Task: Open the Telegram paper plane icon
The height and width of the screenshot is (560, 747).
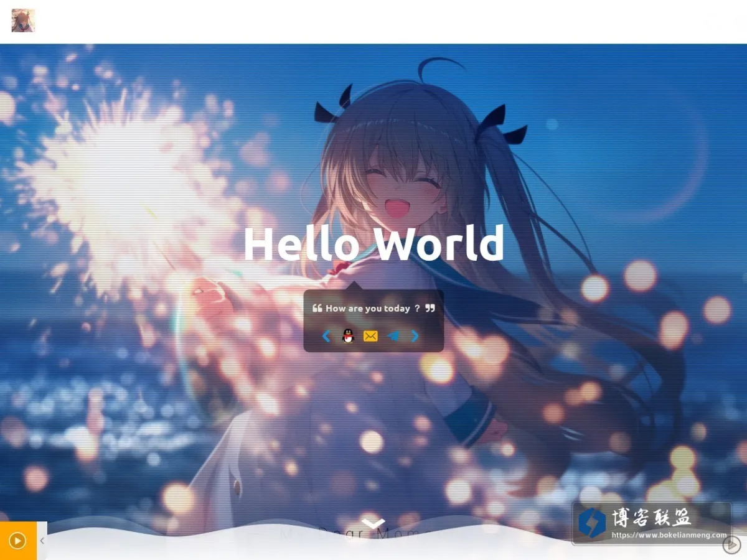Action: (393, 336)
